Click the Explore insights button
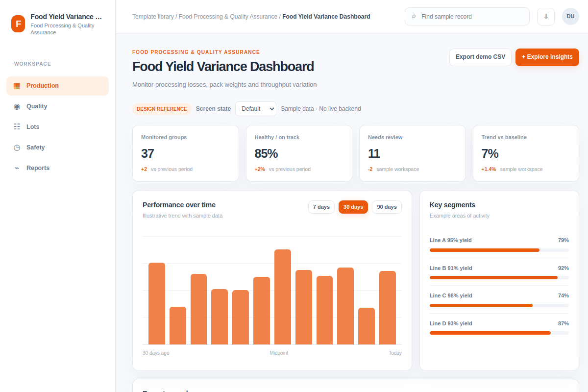 pos(547,57)
